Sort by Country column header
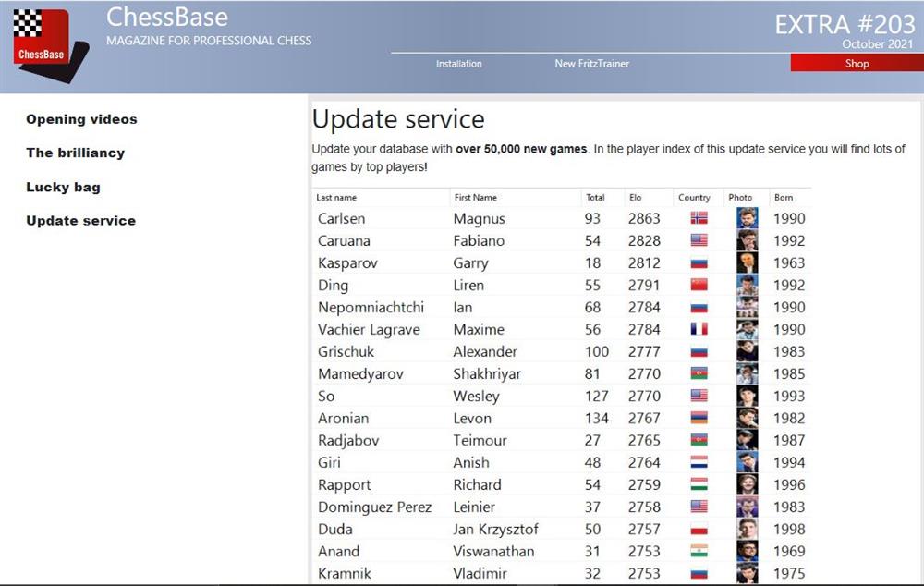 694,198
